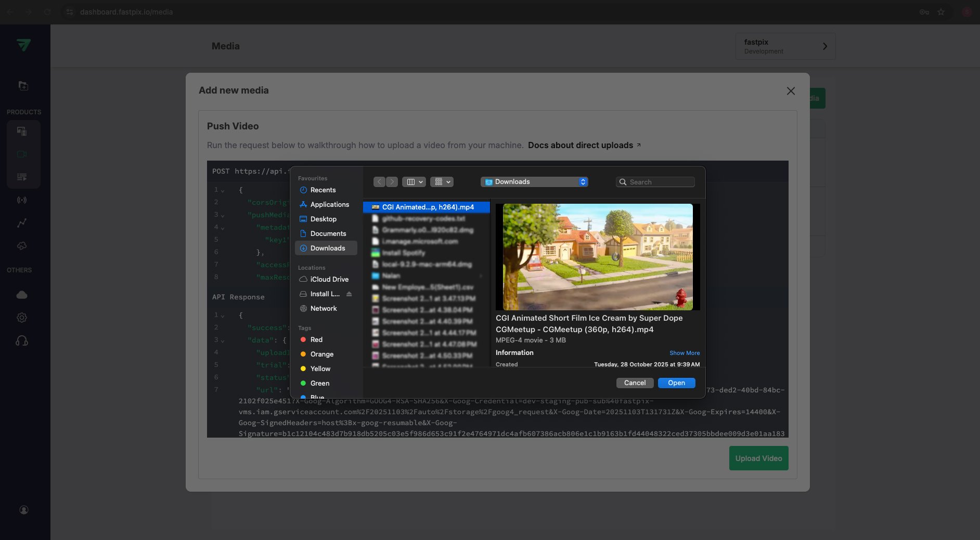
Task: Eject the Install L... volume
Action: (x=349, y=294)
